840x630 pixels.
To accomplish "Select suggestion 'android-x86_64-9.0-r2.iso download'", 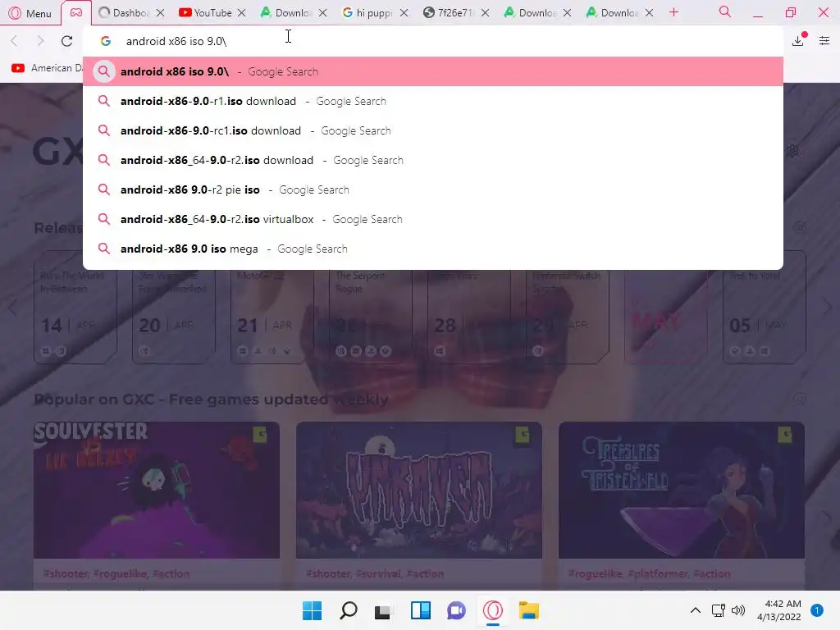I will point(433,160).
